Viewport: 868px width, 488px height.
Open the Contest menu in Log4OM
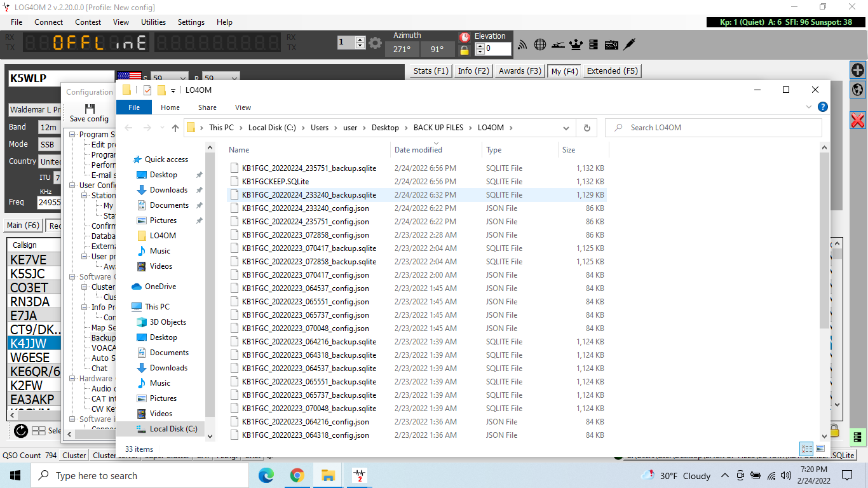88,22
